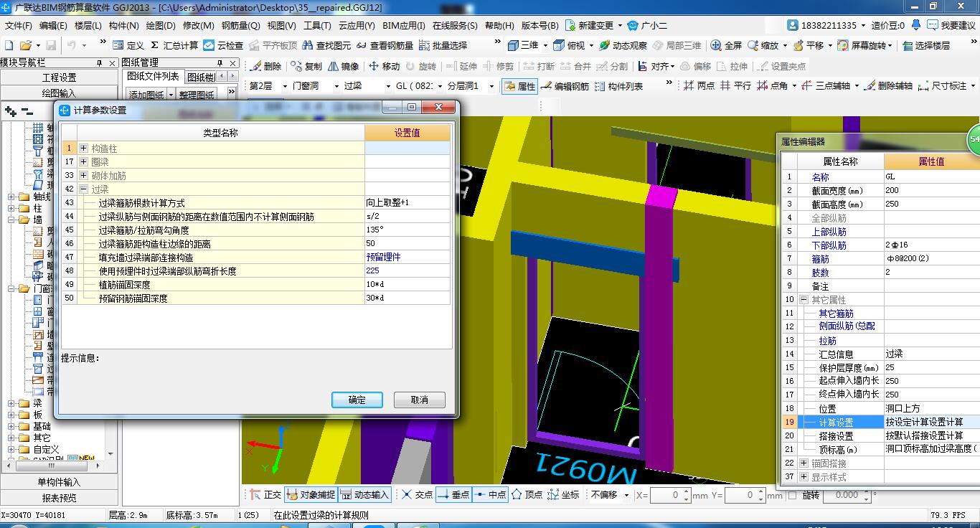The width and height of the screenshot is (980, 528).
Task: Open 工程设置 navigation section
Action: (59, 77)
